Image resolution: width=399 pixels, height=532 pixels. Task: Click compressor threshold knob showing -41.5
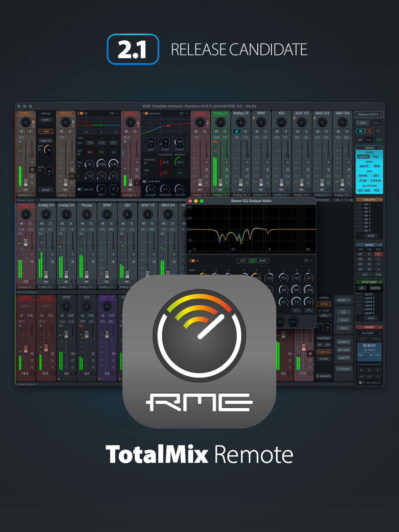point(165,162)
